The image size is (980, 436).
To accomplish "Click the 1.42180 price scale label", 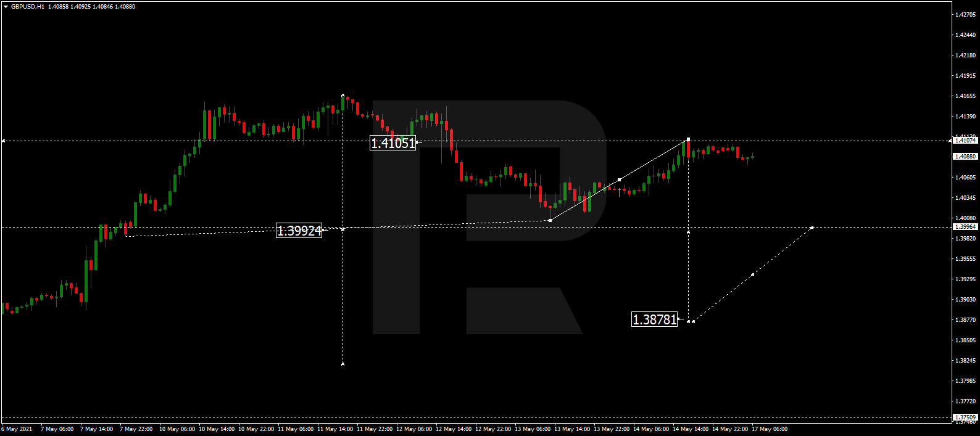I will point(965,56).
